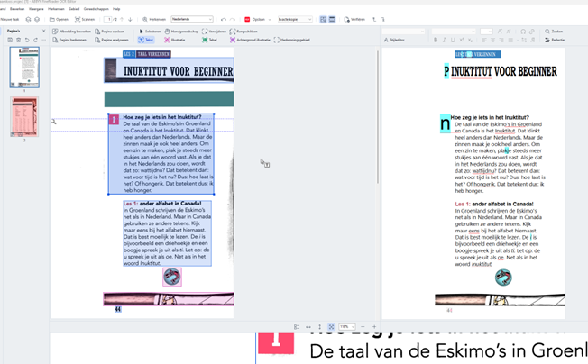Click the Pagina analyseren icon
Image resolution: width=588 pixels, height=364 pixels.
tap(113, 41)
